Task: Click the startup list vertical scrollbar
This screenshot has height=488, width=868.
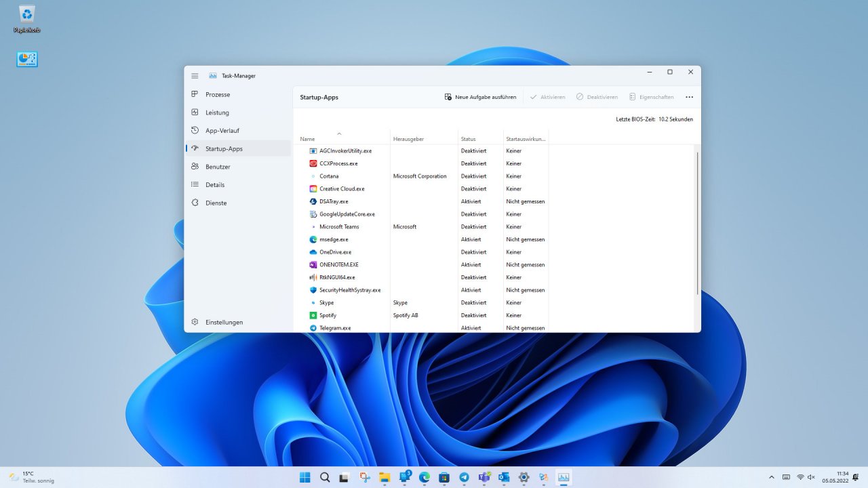Action: pyautogui.click(x=697, y=224)
